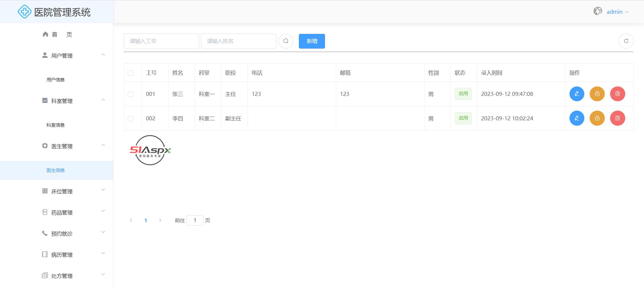Click the red delete icon for 张三
The height and width of the screenshot is (300, 644).
pyautogui.click(x=618, y=94)
